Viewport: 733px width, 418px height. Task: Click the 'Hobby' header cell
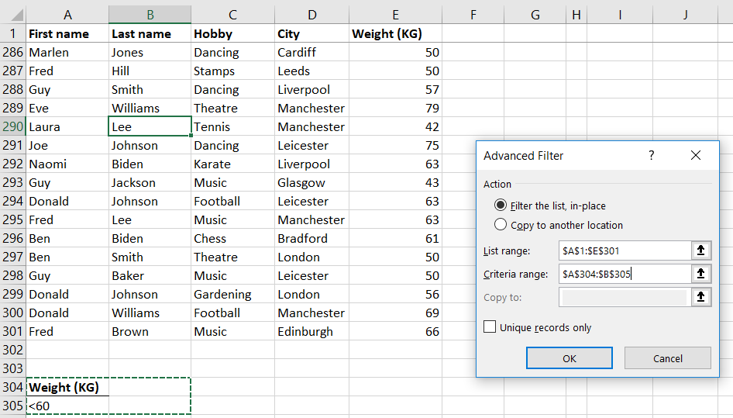[x=231, y=33]
